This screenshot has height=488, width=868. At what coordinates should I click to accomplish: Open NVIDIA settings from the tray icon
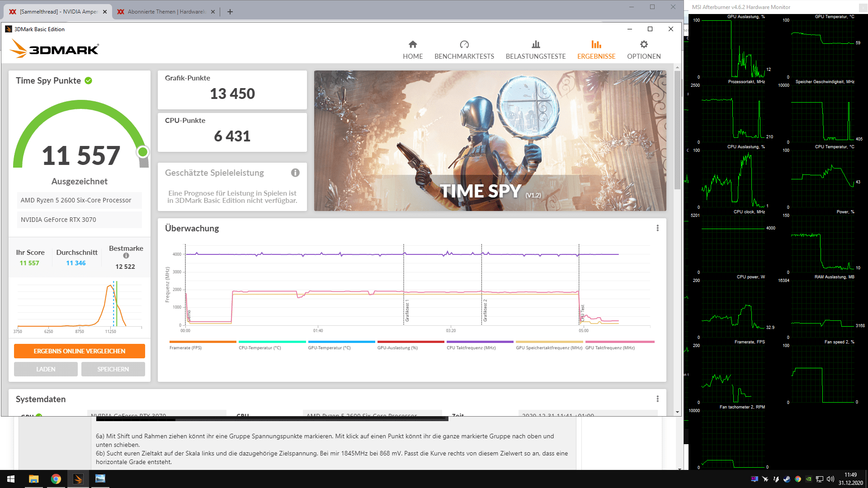click(808, 479)
